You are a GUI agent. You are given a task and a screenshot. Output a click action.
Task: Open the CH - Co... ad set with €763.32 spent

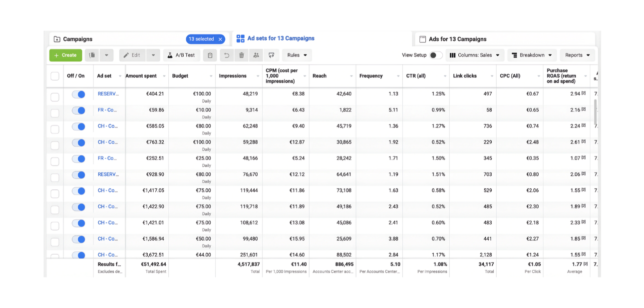(x=108, y=142)
